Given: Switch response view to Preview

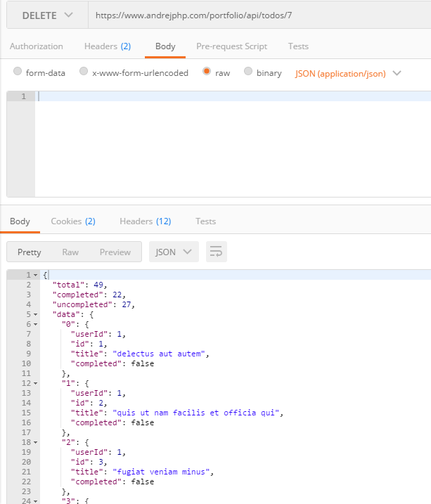Looking at the screenshot, I should pos(115,252).
